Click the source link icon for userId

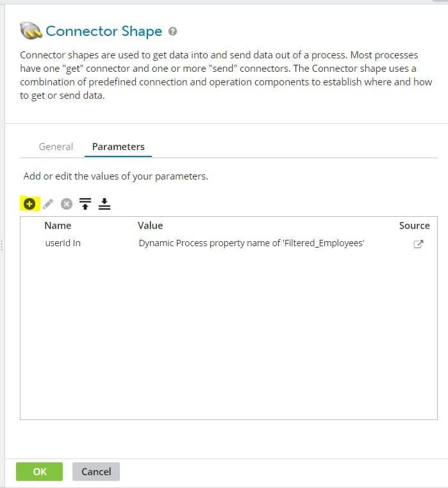click(419, 244)
